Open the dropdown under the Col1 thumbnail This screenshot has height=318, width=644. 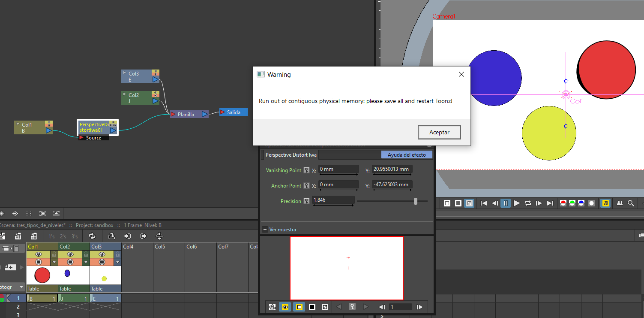click(x=53, y=261)
